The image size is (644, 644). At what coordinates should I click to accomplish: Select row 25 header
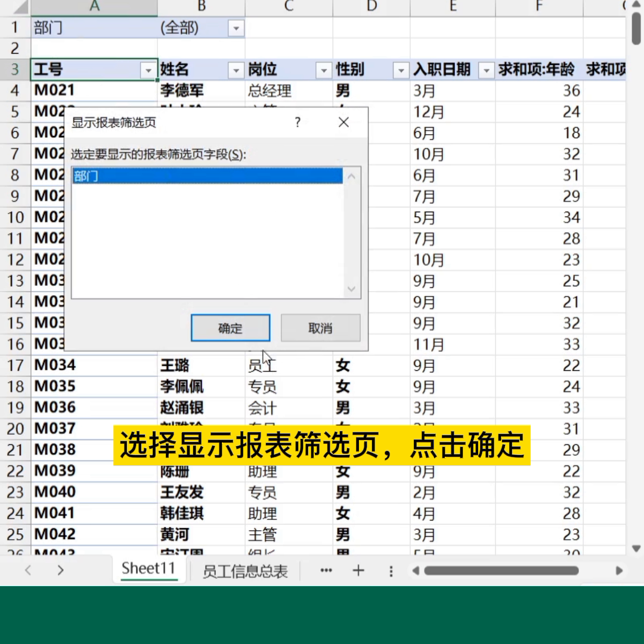coord(15,534)
